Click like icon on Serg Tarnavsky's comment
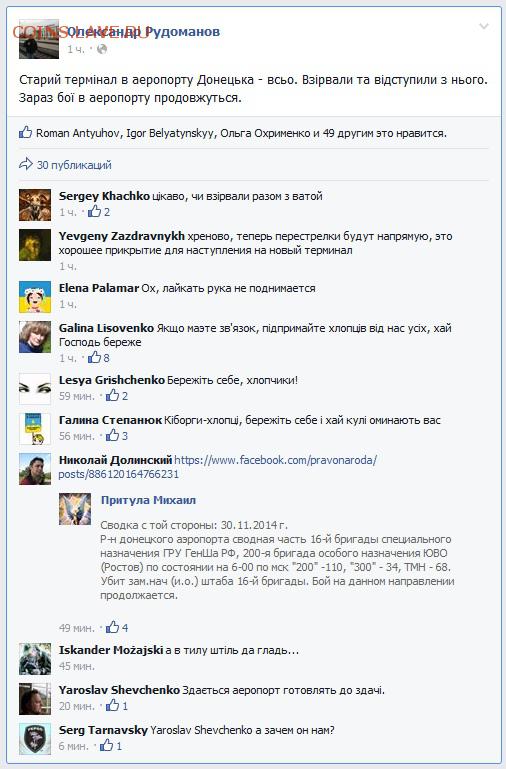 [x=106, y=745]
